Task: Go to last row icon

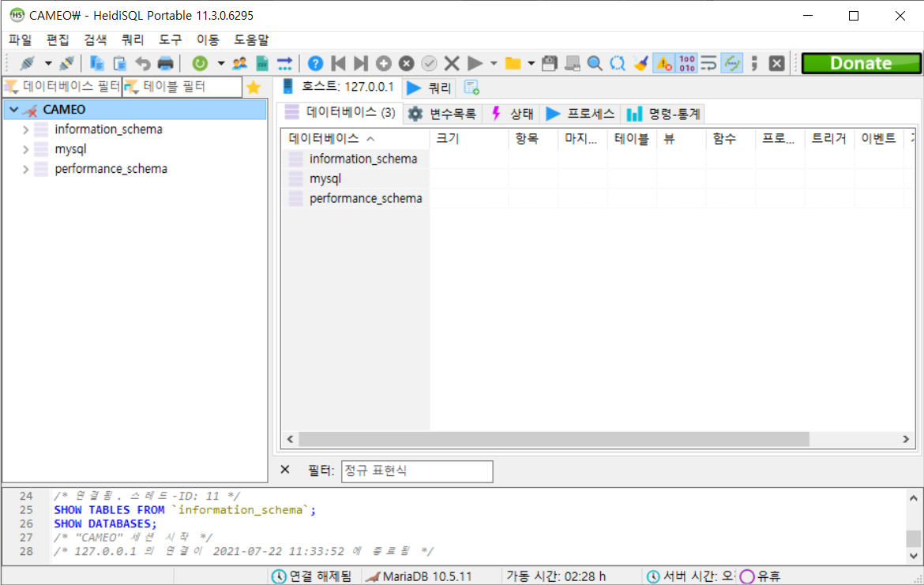Action: click(x=361, y=63)
